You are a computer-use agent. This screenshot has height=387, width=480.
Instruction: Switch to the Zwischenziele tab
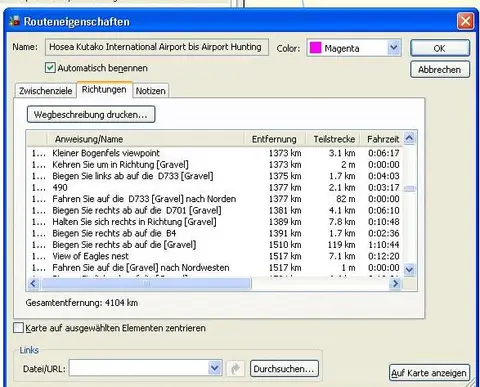(45, 91)
